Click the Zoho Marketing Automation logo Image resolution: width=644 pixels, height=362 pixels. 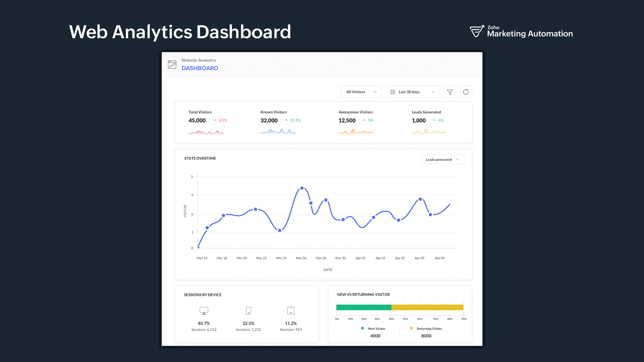click(x=521, y=32)
